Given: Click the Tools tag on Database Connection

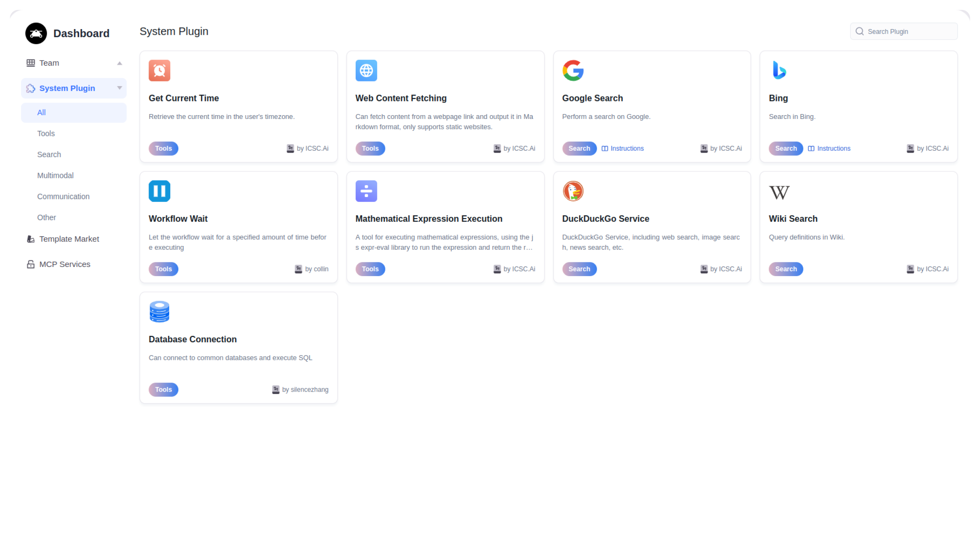Looking at the screenshot, I should point(163,389).
